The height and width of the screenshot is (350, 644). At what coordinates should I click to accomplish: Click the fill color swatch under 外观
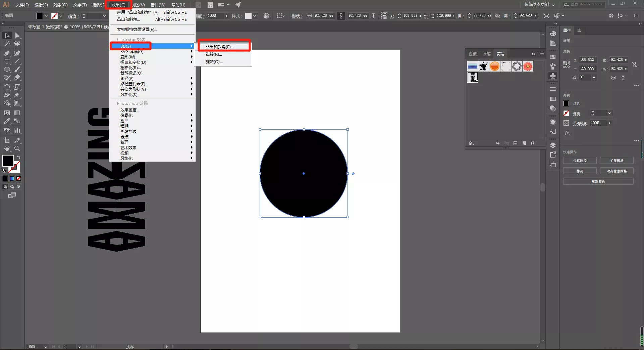[x=566, y=103]
